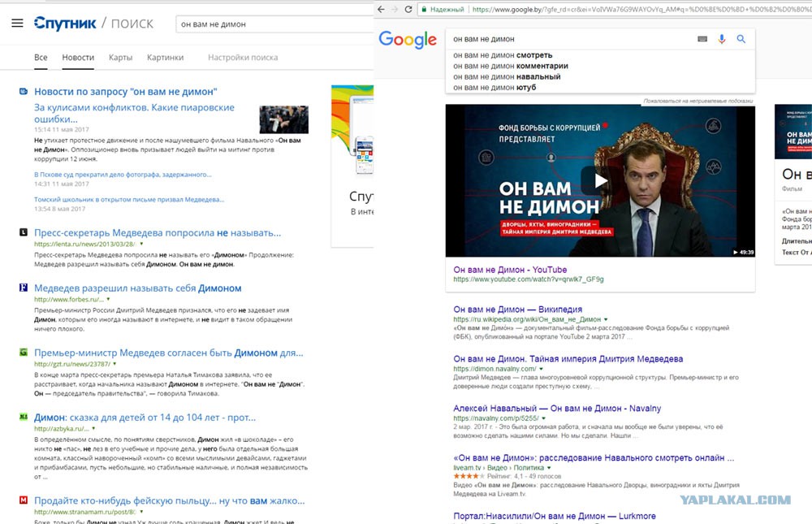Open the news thumbnail beside За кулисами конфликтов
The height and width of the screenshot is (524, 812).
click(283, 119)
